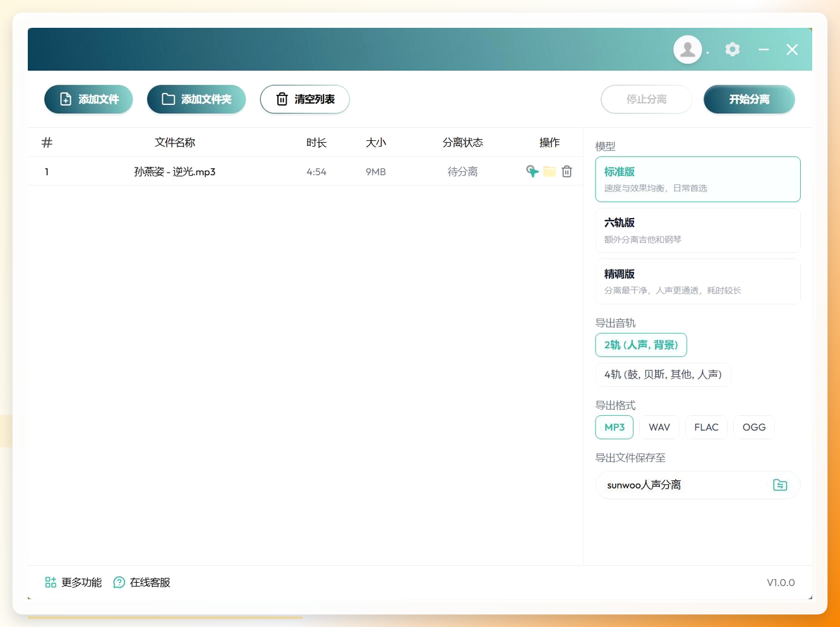Open settings via the gear icon
Screen dimensions: 840x627
[x=732, y=49]
